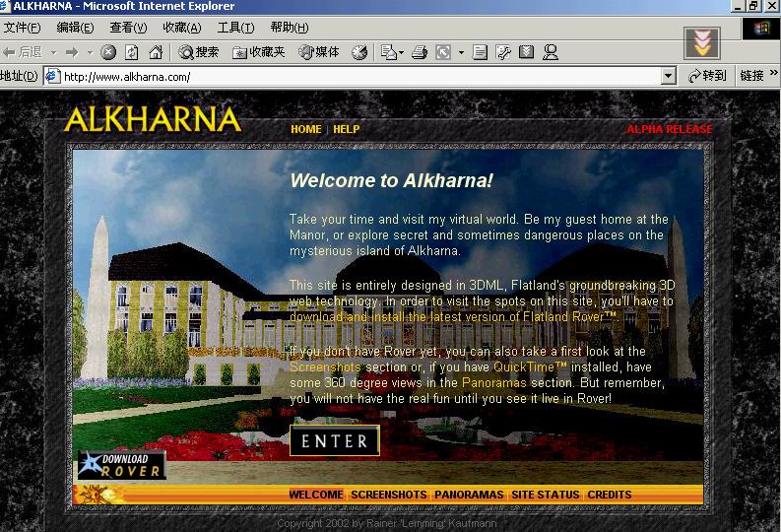Open the Back history dropdown arrow

(x=54, y=52)
